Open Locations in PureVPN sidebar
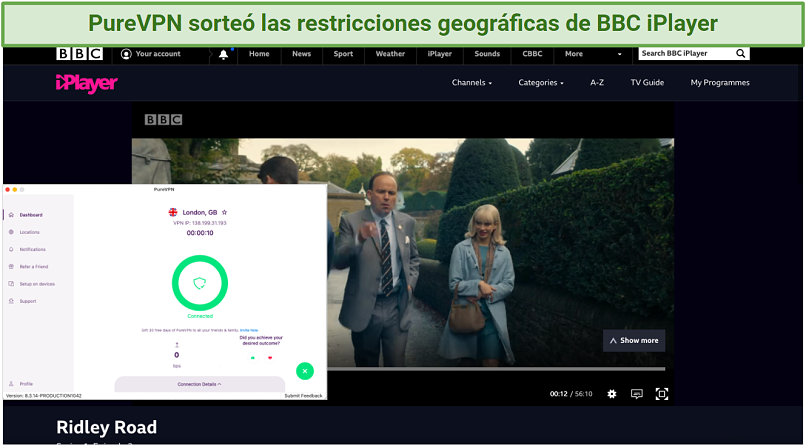Screen dimensions: 806x446 coord(29,232)
